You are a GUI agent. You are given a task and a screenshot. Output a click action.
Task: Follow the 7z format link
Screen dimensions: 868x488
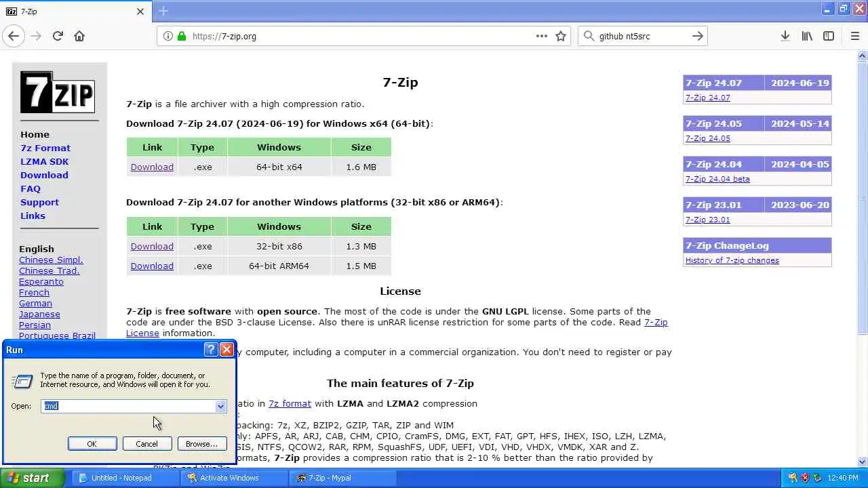290,403
